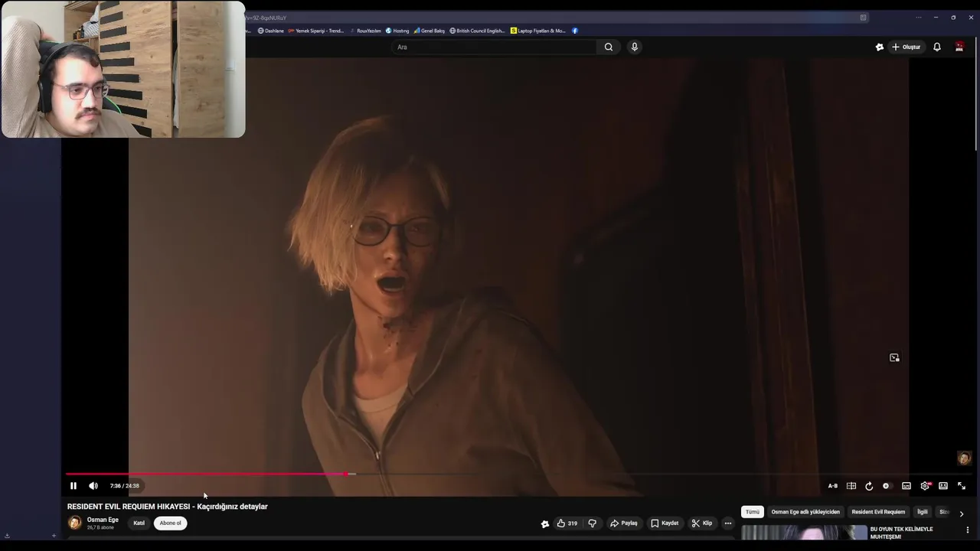The image size is (980, 551).
Task: Open Genel Bakış bookmark
Action: [x=430, y=31]
